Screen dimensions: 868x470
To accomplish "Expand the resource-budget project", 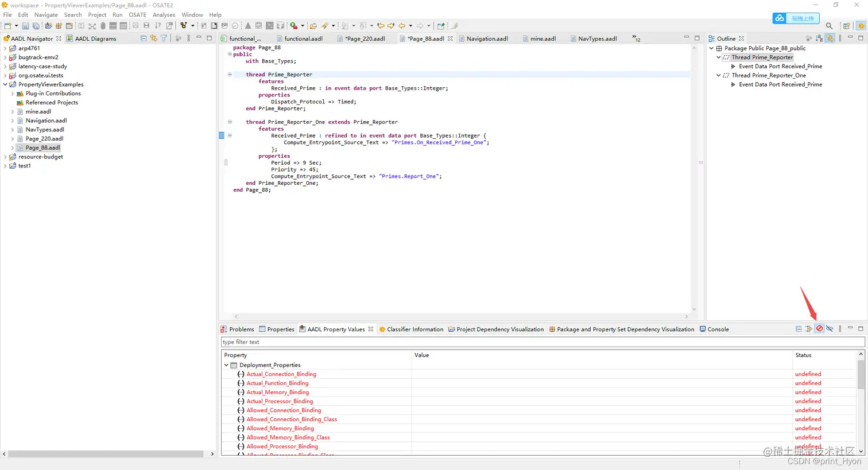I will point(5,157).
